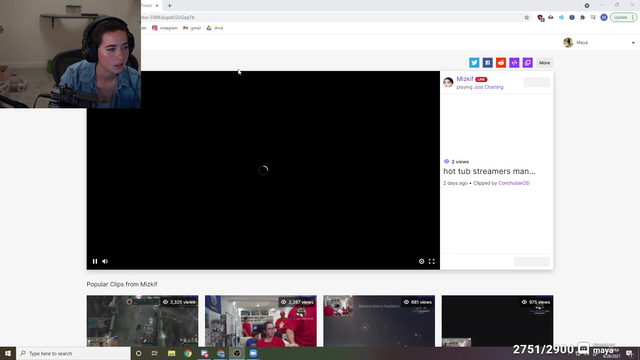The image size is (640, 360).
Task: Share the clip on Reddit
Action: [x=501, y=63]
